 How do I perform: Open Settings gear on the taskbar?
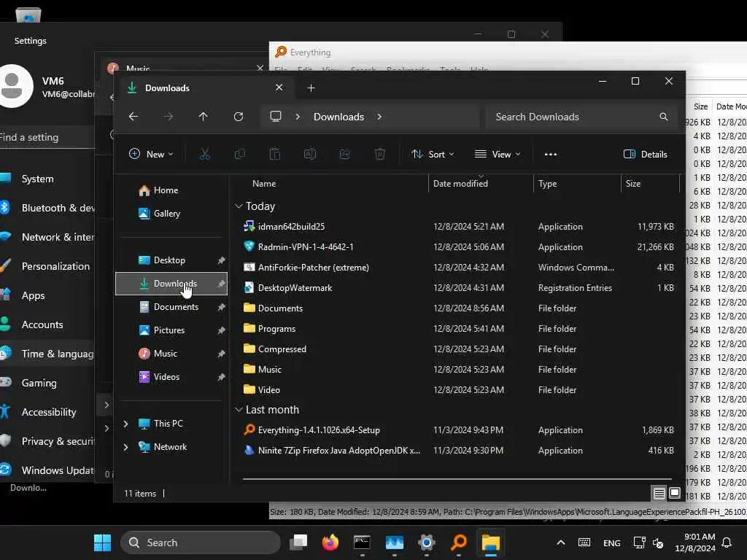(426, 542)
